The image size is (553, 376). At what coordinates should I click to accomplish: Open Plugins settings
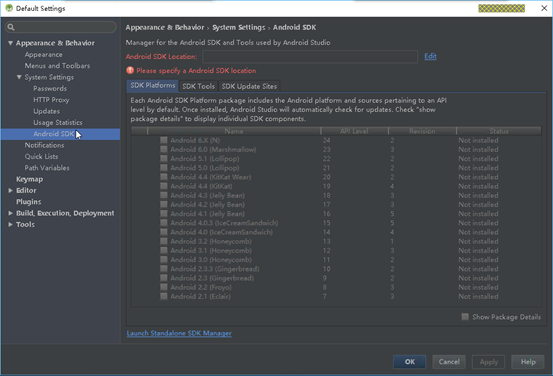pos(29,202)
